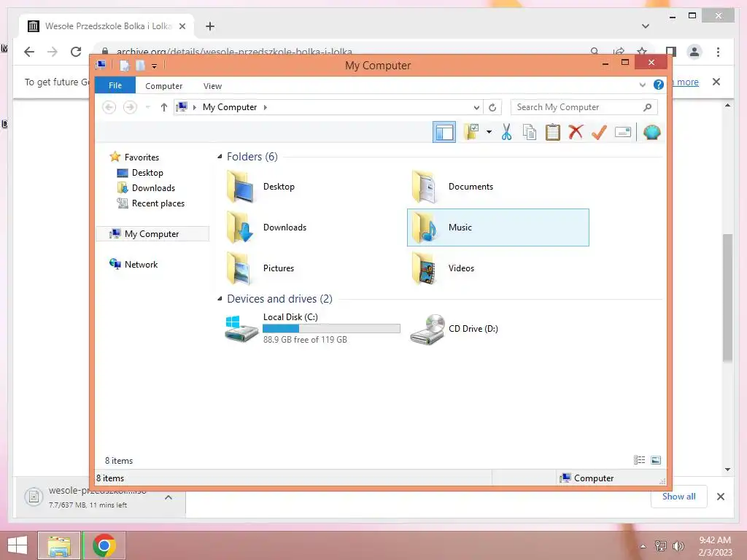Select the Music folder
This screenshot has width=747, height=560.
point(498,227)
